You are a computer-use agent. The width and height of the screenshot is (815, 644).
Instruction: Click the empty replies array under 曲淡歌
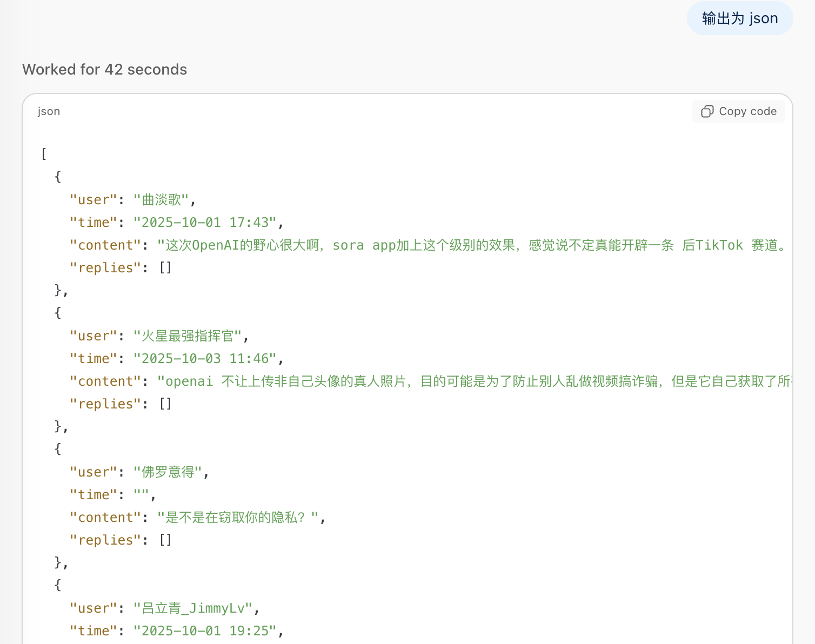(x=165, y=268)
